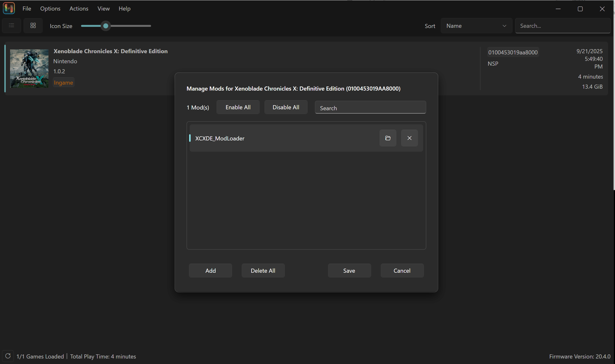Reload the games list
This screenshot has width=615, height=364.
tap(8, 356)
